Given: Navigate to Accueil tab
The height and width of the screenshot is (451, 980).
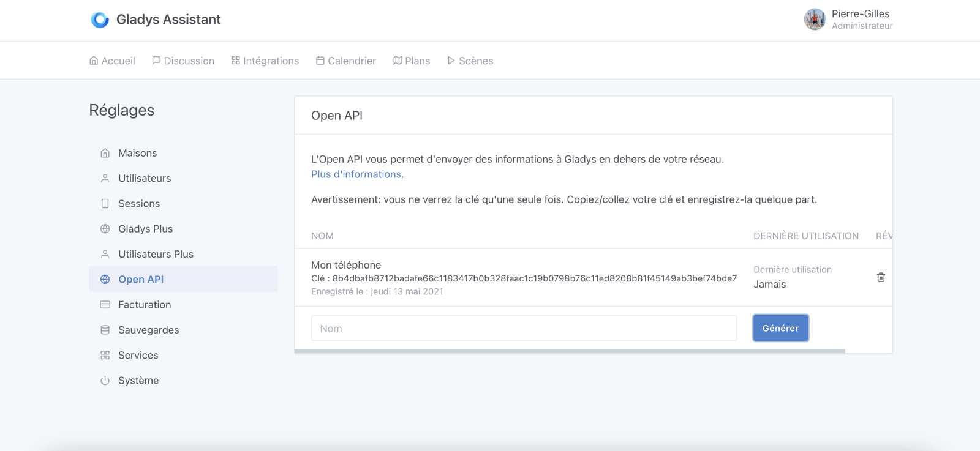Looking at the screenshot, I should coord(112,61).
